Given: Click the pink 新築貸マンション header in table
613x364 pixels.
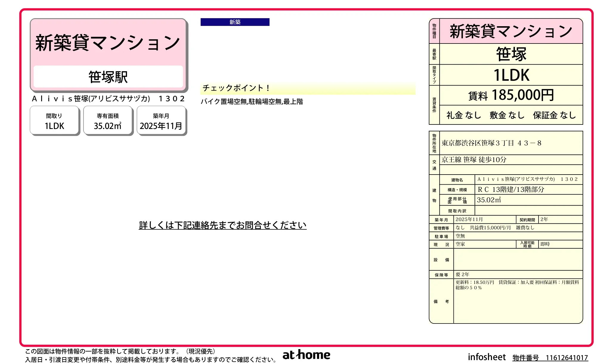Looking at the screenshot, I should [x=511, y=31].
